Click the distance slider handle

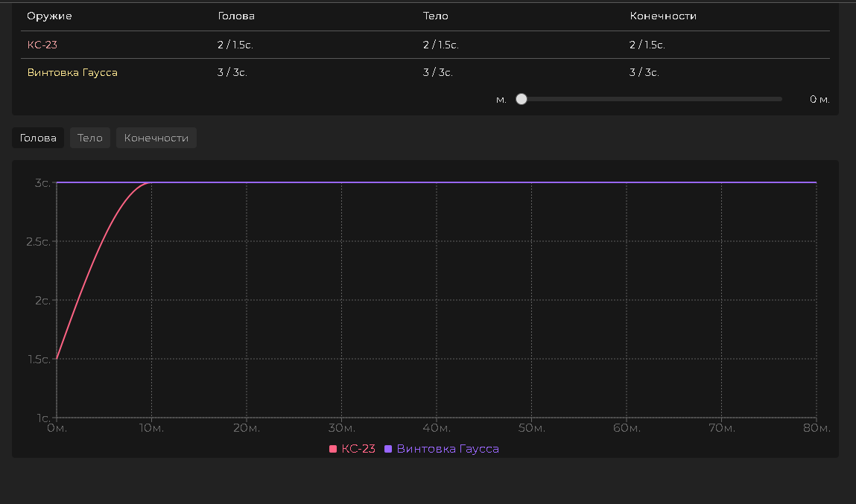[x=521, y=99]
